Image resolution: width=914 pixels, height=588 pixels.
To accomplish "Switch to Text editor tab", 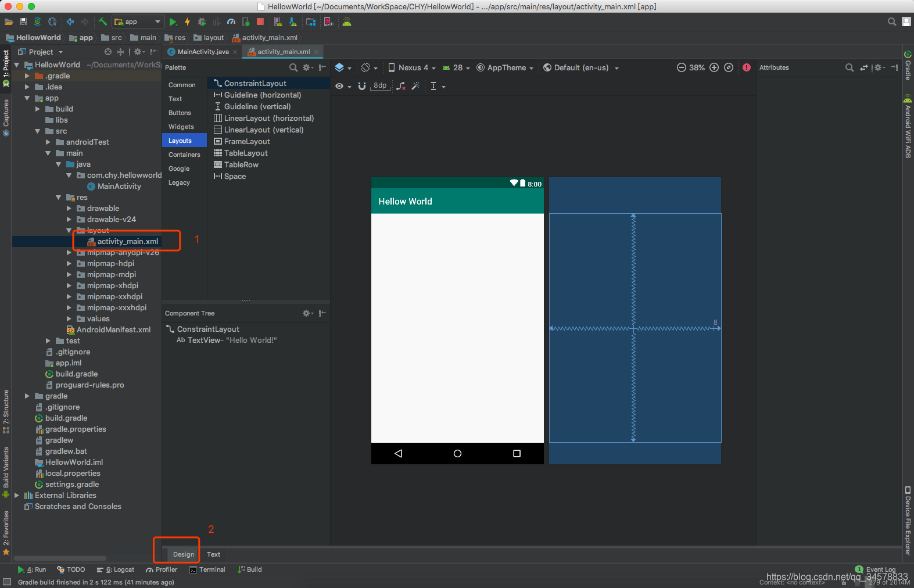I will [x=214, y=554].
